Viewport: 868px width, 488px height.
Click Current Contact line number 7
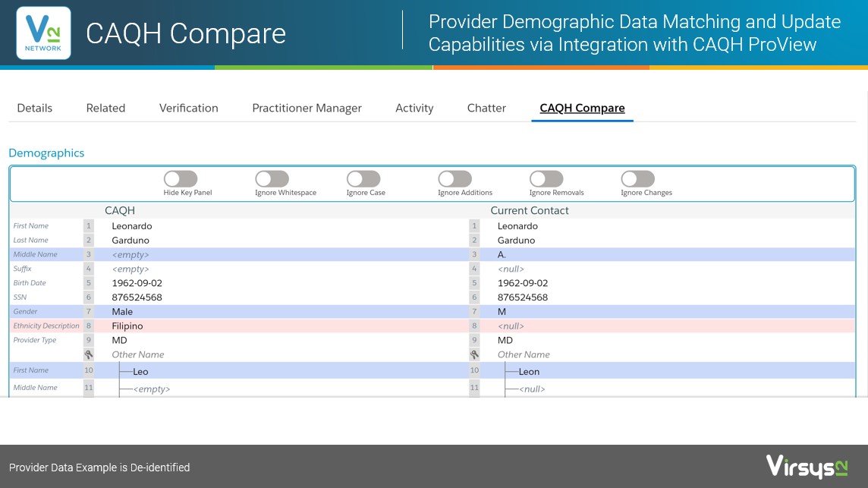click(x=474, y=312)
